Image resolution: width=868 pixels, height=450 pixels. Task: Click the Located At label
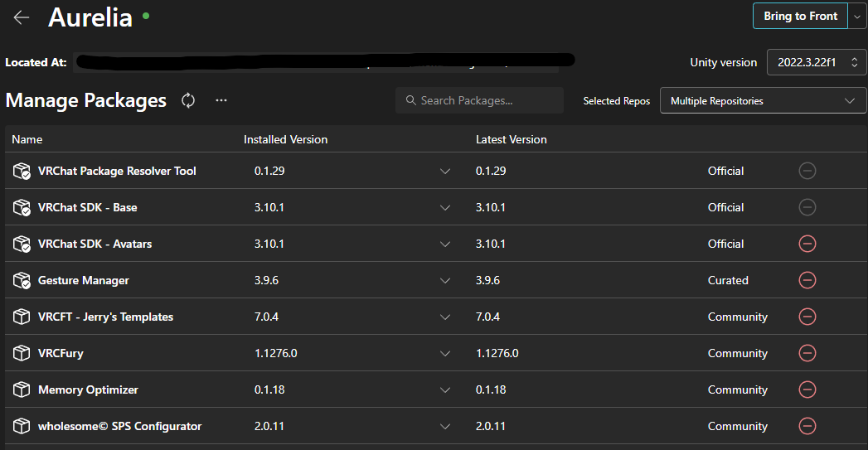tap(36, 62)
